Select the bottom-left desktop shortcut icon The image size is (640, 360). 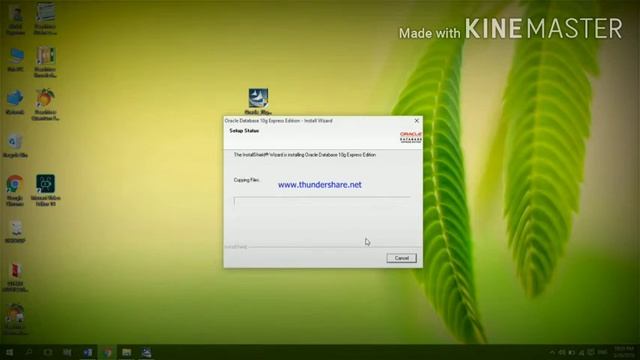pyautogui.click(x=15, y=319)
